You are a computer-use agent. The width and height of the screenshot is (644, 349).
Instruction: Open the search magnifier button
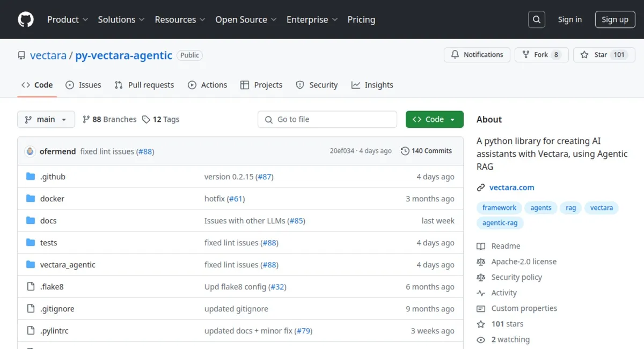tap(536, 19)
